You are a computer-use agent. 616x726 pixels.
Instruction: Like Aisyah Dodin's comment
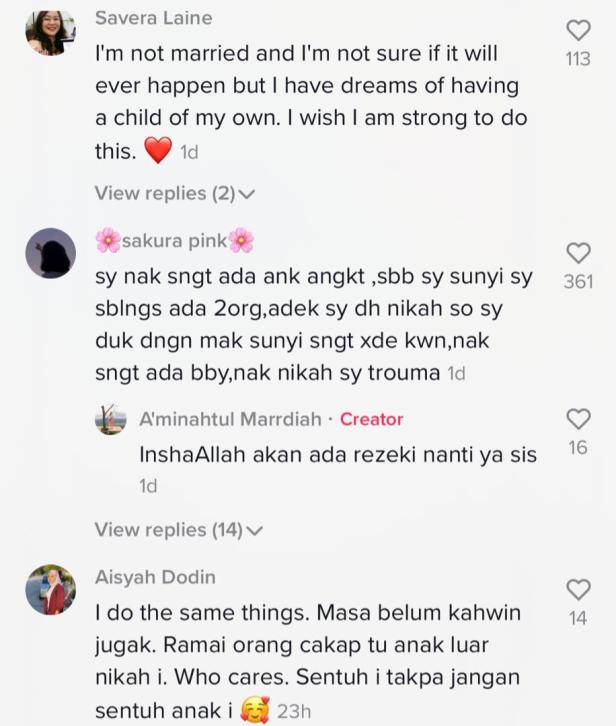tap(578, 589)
